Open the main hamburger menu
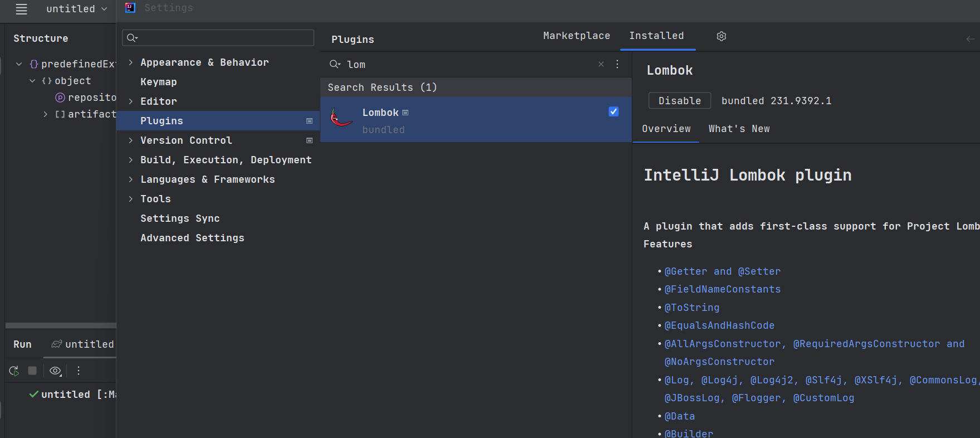 (x=21, y=9)
